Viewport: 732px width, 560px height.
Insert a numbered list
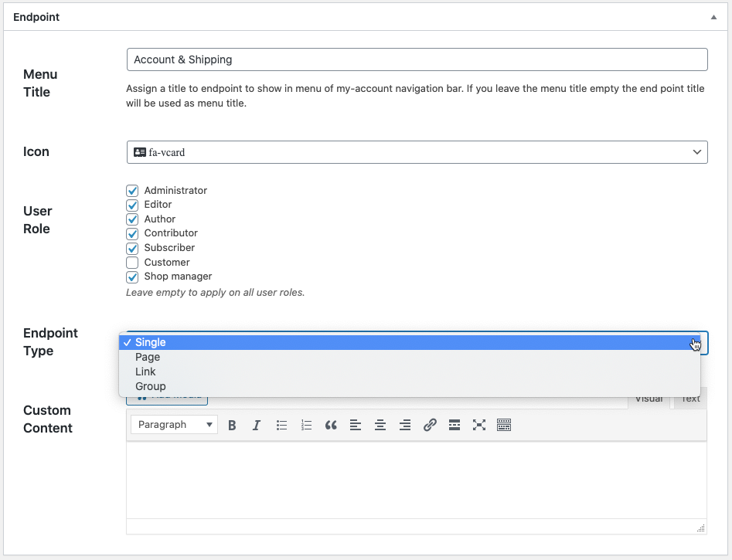click(x=306, y=424)
